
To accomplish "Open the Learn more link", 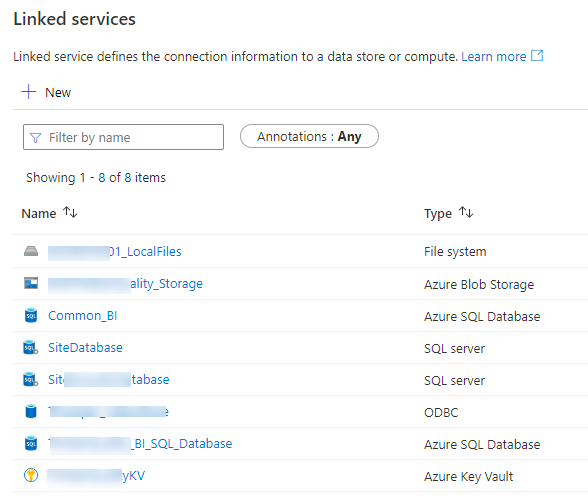I will coord(494,56).
